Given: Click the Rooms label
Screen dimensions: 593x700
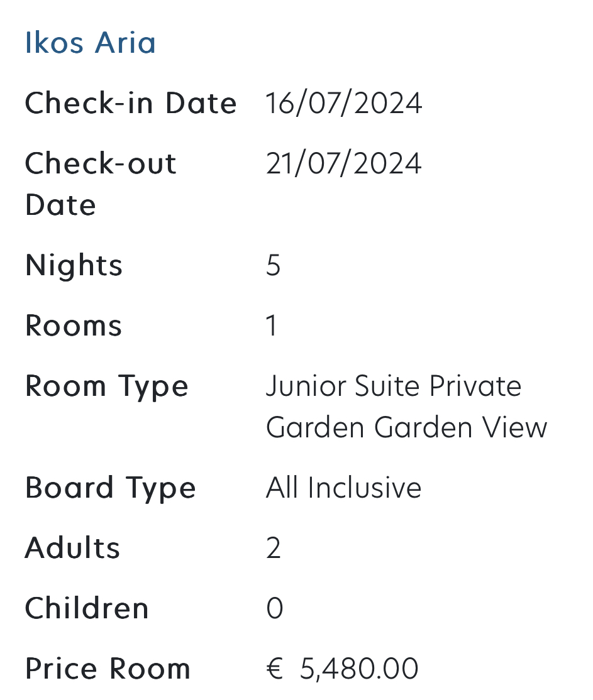Looking at the screenshot, I should pyautogui.click(x=74, y=325).
